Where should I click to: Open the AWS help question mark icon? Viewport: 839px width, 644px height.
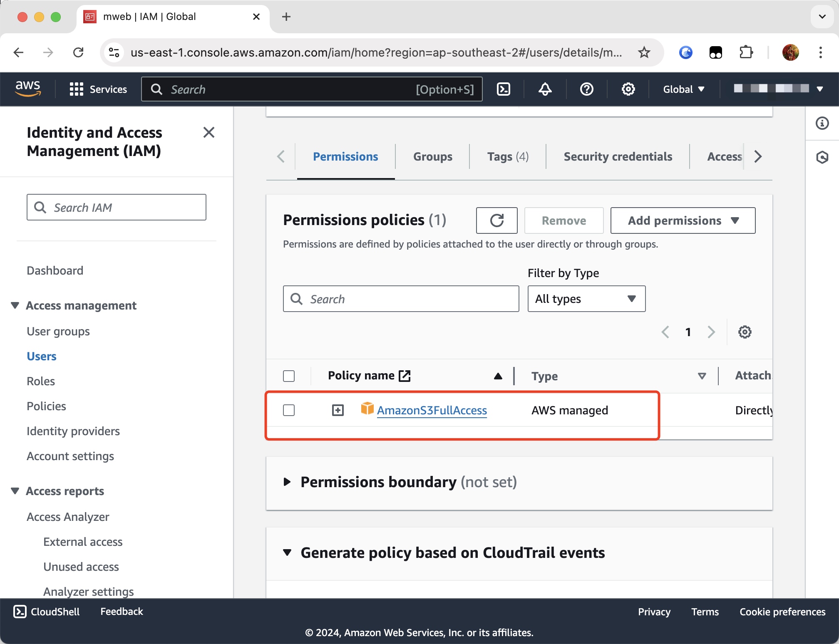(x=587, y=89)
